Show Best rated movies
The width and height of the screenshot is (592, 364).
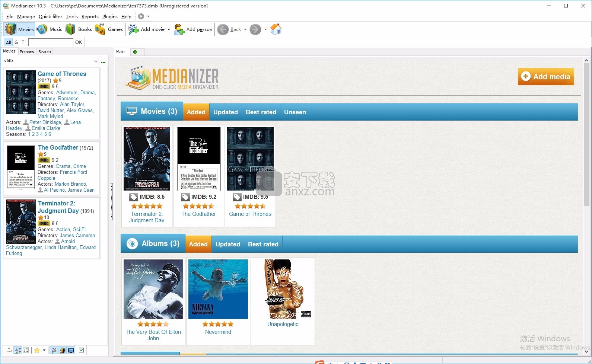(261, 112)
